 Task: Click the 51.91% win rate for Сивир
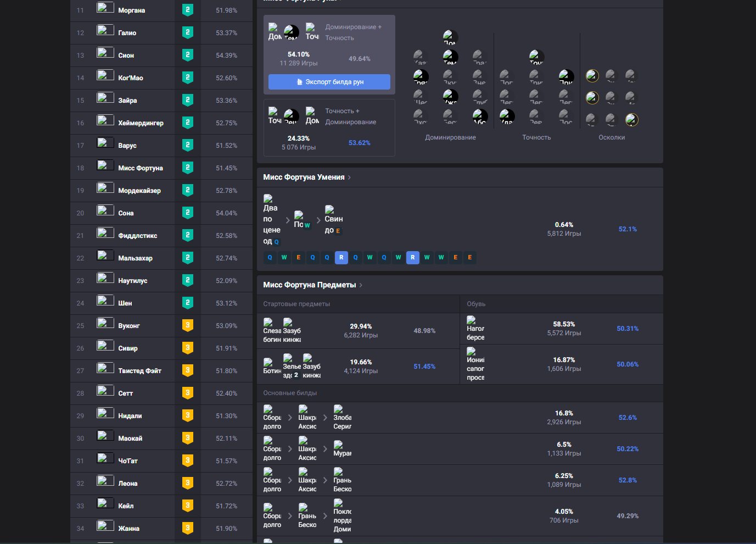(x=227, y=348)
